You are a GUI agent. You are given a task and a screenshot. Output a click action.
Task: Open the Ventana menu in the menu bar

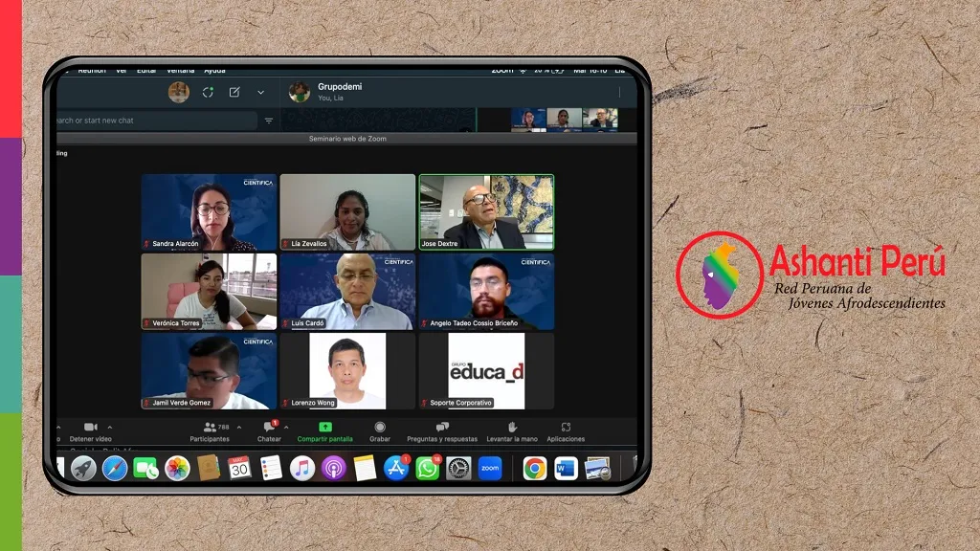coord(180,71)
